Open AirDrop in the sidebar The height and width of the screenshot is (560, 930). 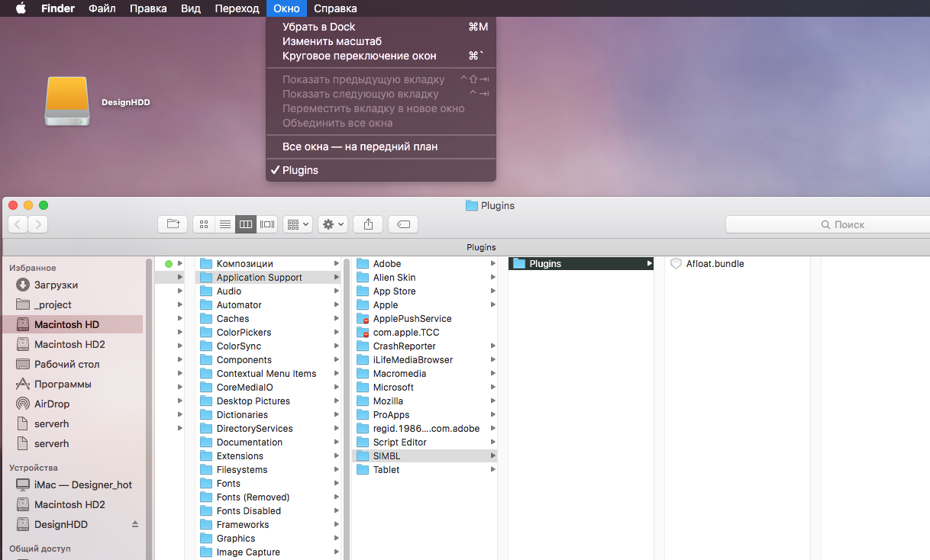tap(53, 404)
